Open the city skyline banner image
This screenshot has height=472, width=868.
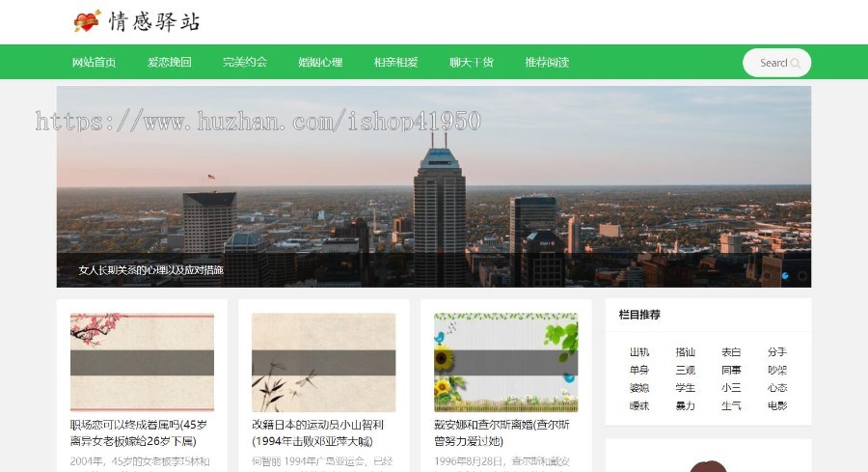[x=434, y=186]
